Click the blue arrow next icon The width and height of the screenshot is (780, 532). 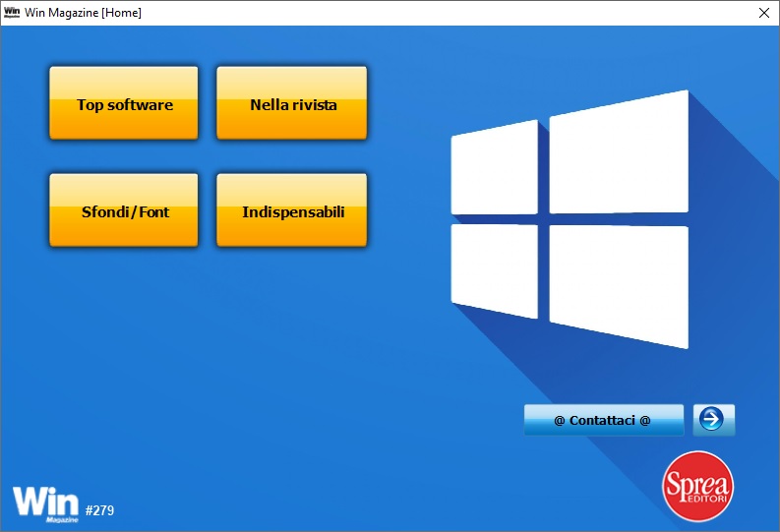[714, 420]
